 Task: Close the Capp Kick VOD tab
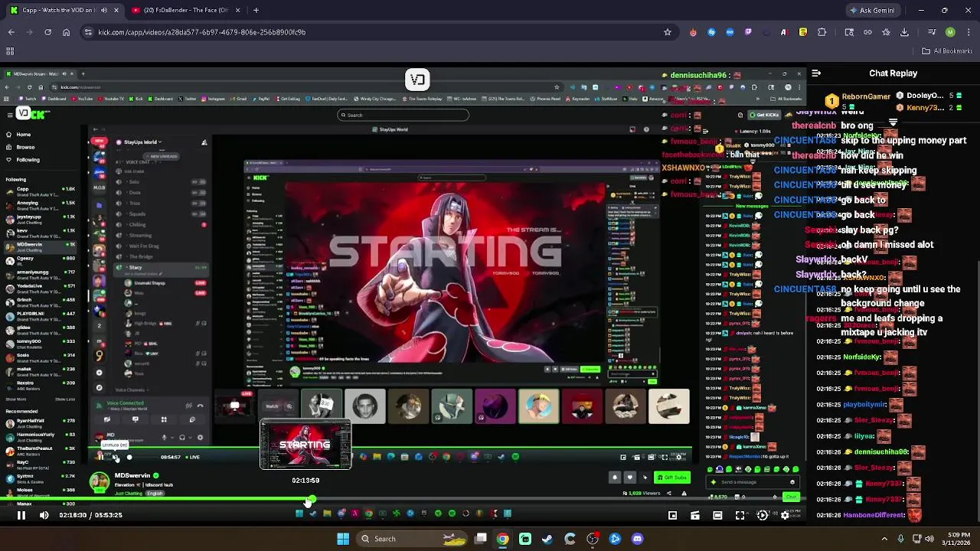tap(116, 10)
